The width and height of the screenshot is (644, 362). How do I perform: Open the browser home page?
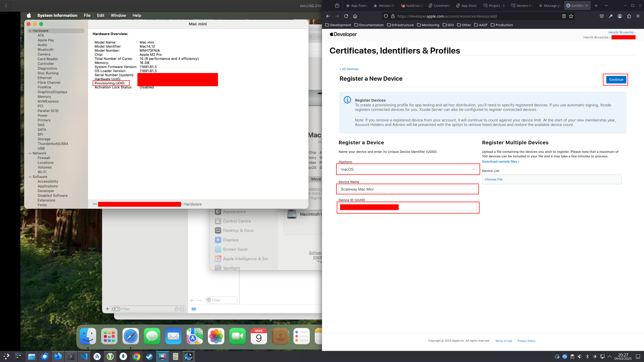355,16
